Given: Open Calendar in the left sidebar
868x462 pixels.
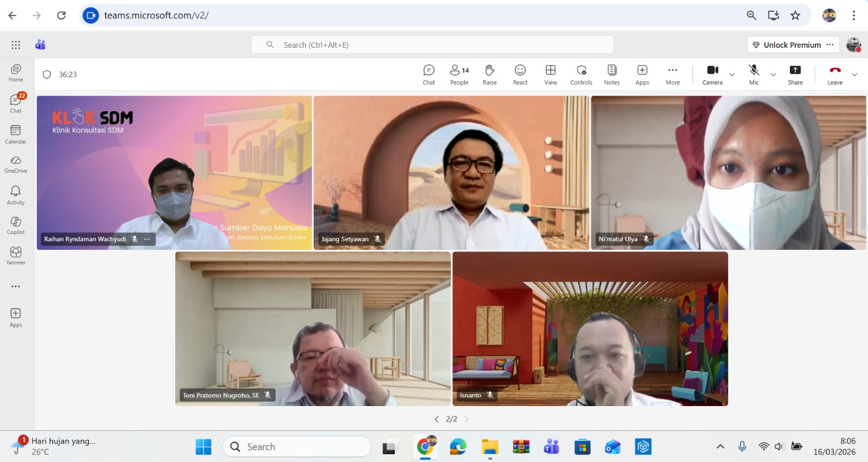Looking at the screenshot, I should pos(16,134).
